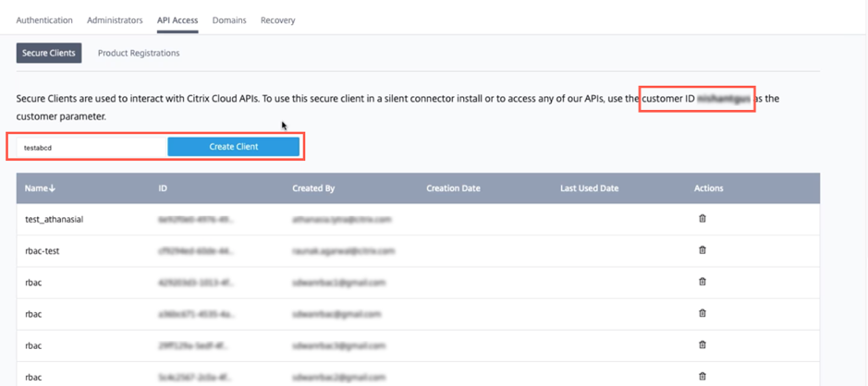Switch to Product Registrations sub-tab

click(x=139, y=53)
